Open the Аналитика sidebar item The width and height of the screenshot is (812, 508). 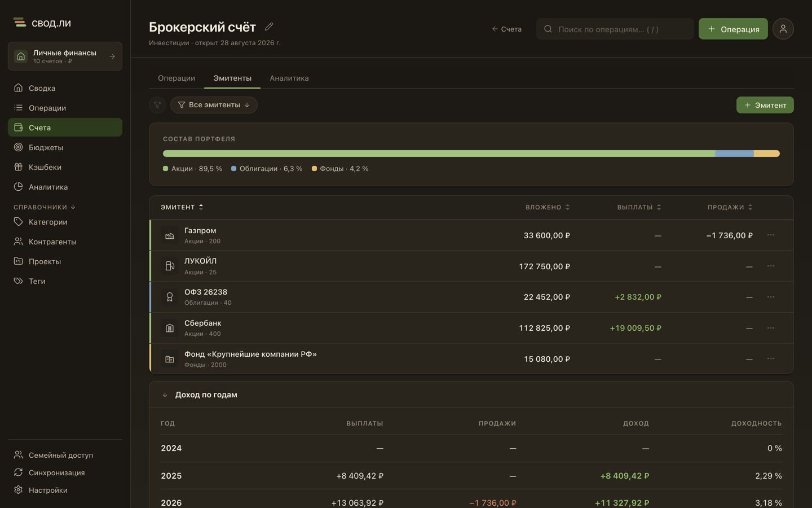[x=65, y=187]
